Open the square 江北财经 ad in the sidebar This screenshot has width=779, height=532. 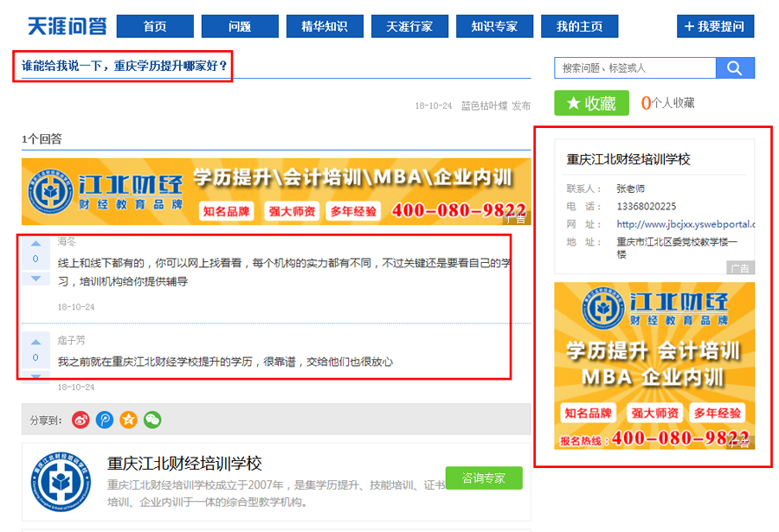pyautogui.click(x=654, y=366)
